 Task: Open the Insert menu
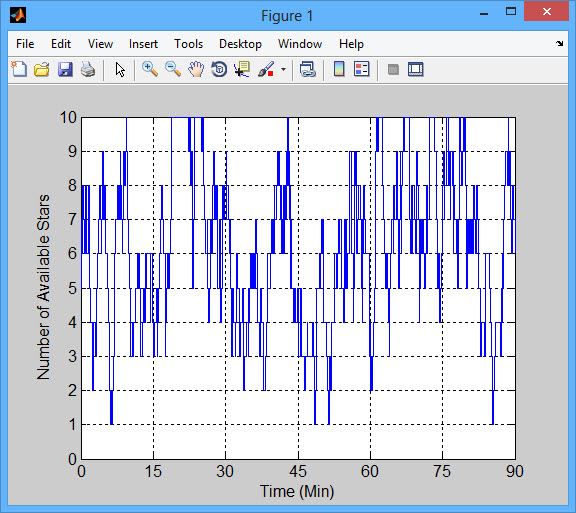143,44
